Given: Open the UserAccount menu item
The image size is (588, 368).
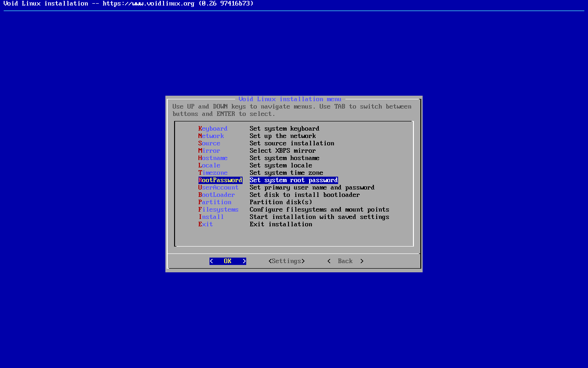Looking at the screenshot, I should pos(219,188).
